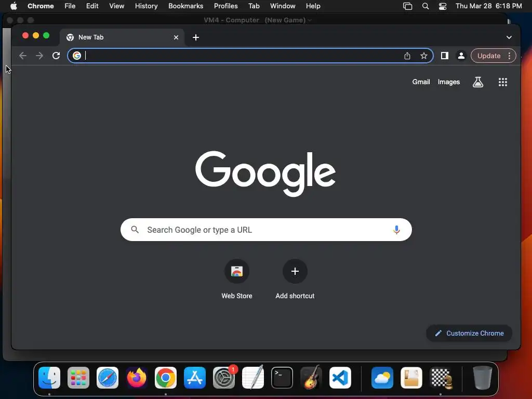Screen dimensions: 532x399
Task: Open the Tab menu
Action: pos(254,6)
